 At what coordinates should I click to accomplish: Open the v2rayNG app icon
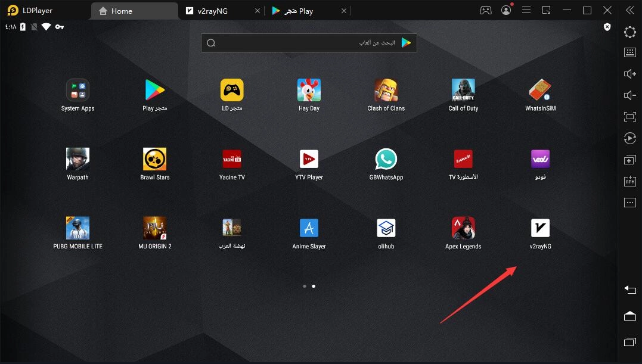tap(541, 228)
